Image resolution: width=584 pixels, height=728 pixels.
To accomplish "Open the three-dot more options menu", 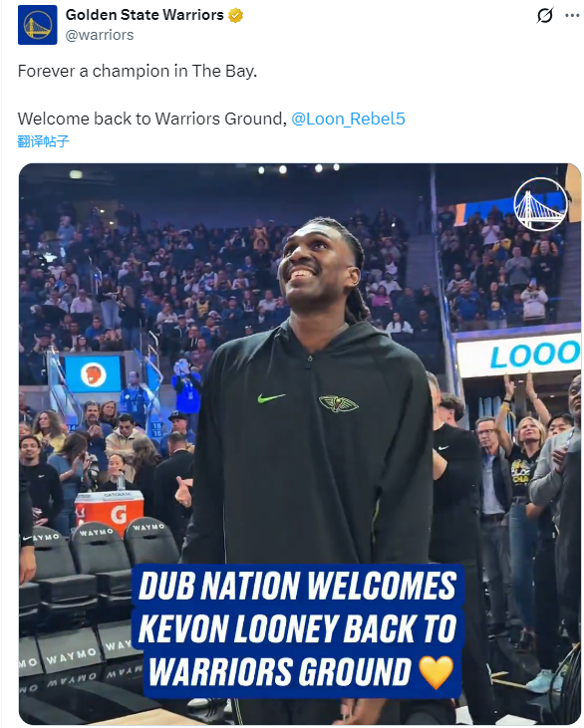I will [572, 15].
